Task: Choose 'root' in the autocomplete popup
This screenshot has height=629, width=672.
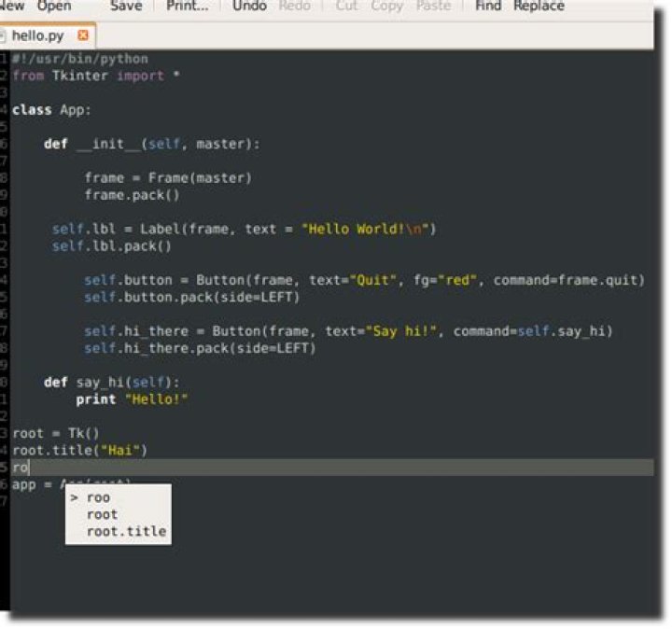Action: 102,514
